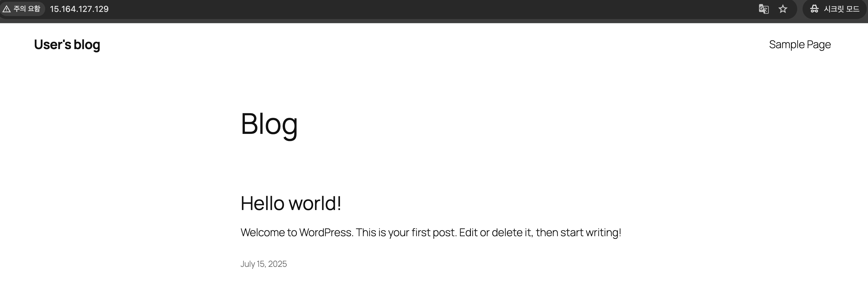Click the word "Page" in Sample Page
This screenshot has width=868, height=285.
[x=818, y=45]
